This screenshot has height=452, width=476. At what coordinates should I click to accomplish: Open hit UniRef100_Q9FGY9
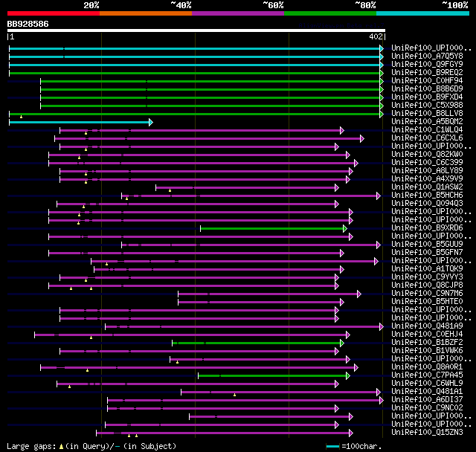427,65
